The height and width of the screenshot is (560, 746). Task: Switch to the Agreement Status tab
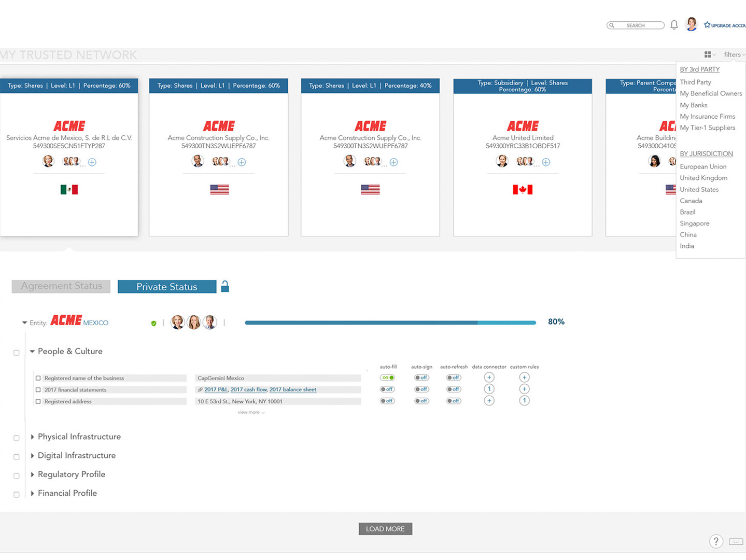click(x=61, y=286)
